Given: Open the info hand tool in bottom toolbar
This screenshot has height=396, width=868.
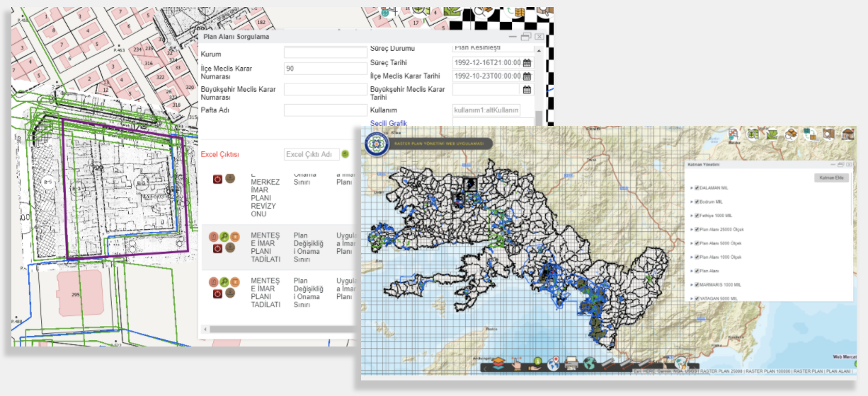Looking at the screenshot, I should pos(536,363).
